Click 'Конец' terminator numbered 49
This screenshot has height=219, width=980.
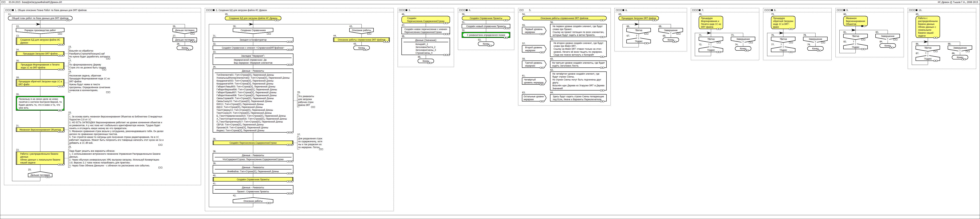(426, 61)
